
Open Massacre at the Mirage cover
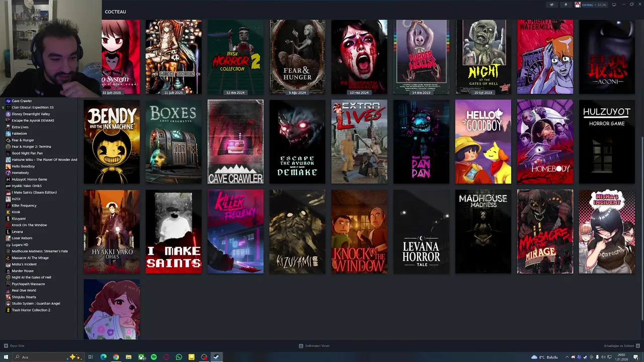[545, 232]
